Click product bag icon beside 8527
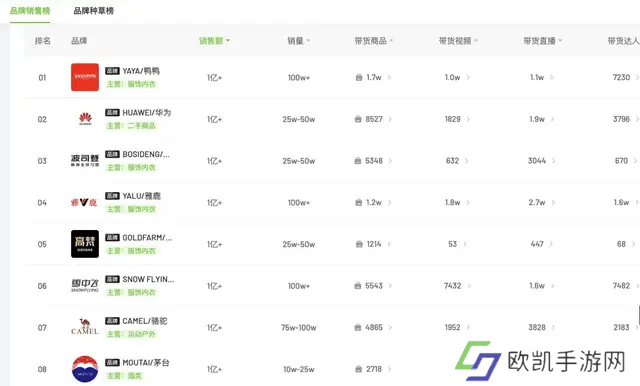640x386 pixels. (358, 119)
